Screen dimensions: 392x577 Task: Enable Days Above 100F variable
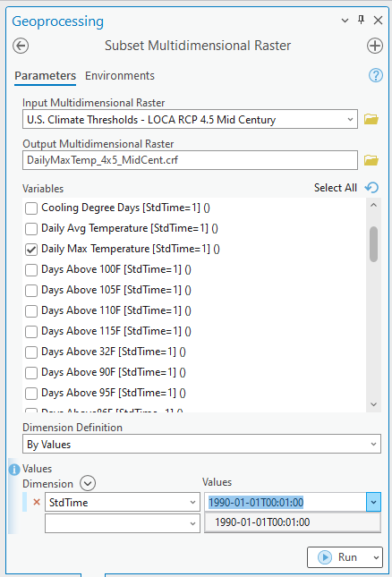click(31, 270)
